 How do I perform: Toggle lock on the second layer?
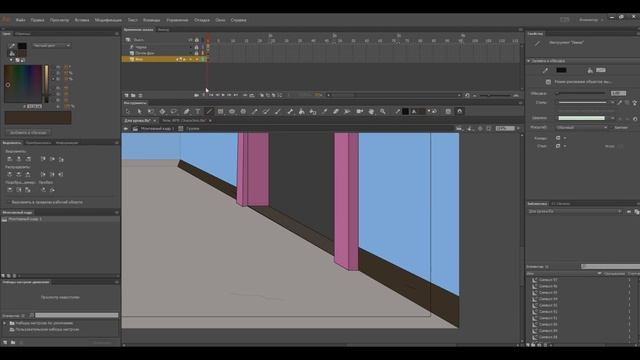click(196, 53)
